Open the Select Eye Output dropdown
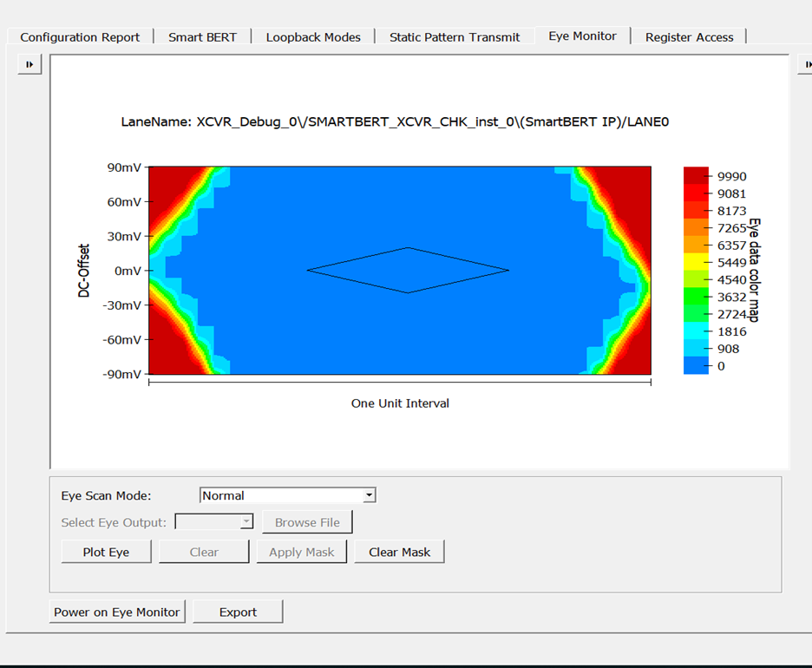Screen dimensions: 812x668 point(246,522)
